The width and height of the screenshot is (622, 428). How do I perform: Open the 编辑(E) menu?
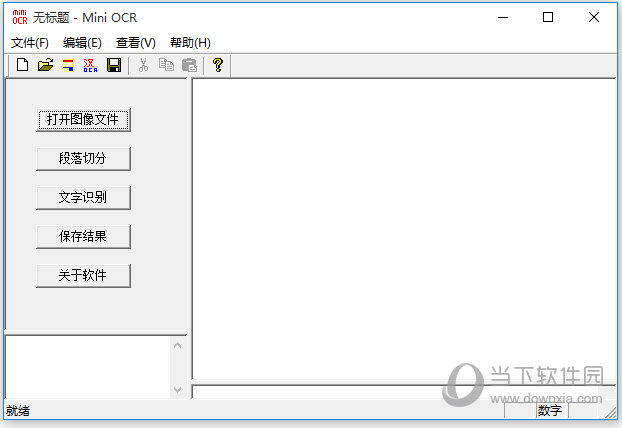tap(82, 42)
